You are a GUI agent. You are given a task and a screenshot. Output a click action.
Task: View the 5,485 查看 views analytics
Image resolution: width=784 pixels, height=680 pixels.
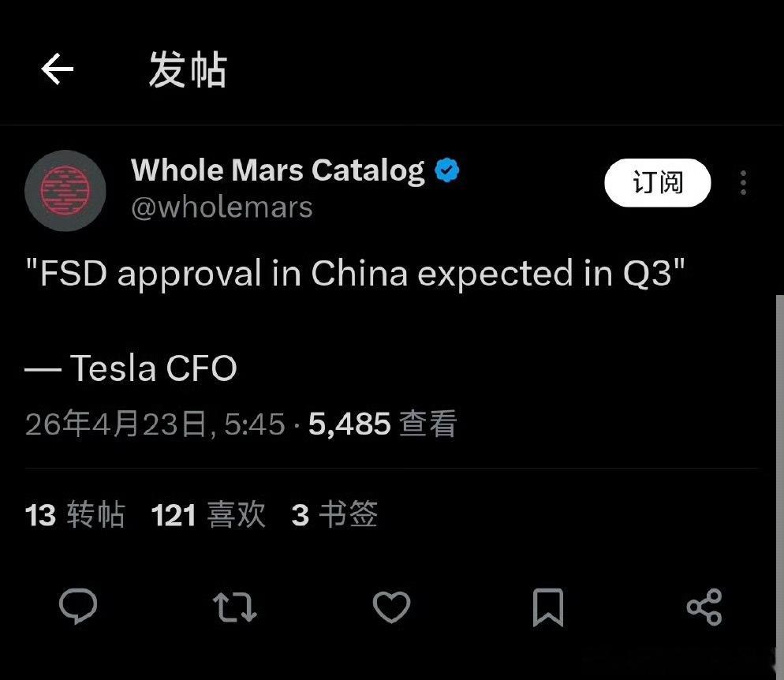[x=381, y=424]
